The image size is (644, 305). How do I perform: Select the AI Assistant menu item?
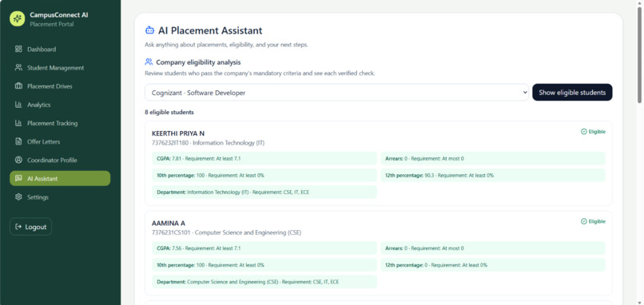[60, 178]
